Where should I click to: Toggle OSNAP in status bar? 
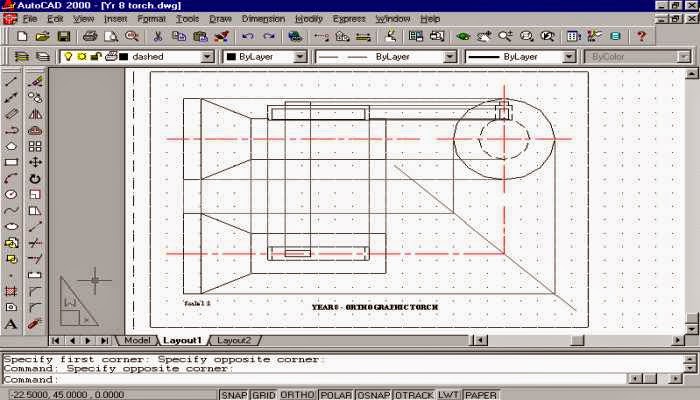(373, 395)
